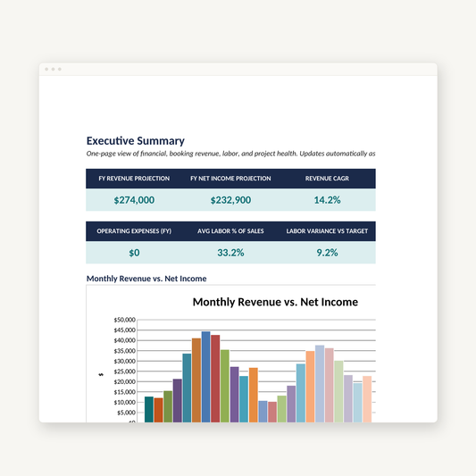Click the Operating Expenses (FY) header
This screenshot has height=476, width=476.
tap(134, 231)
